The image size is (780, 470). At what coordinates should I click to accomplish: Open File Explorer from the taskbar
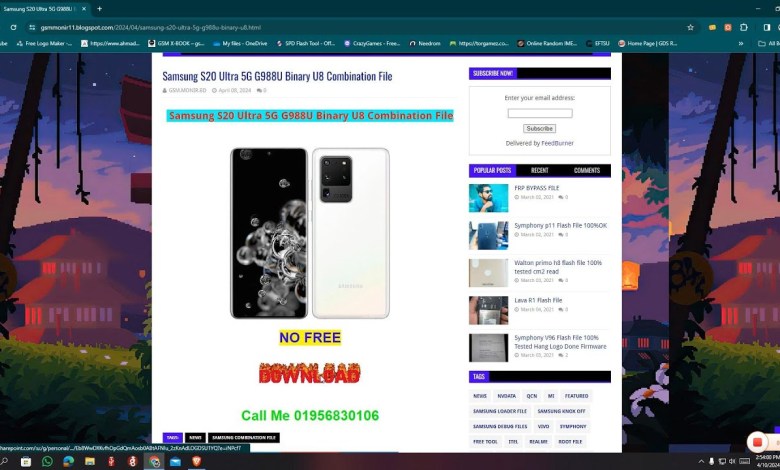coord(90,462)
